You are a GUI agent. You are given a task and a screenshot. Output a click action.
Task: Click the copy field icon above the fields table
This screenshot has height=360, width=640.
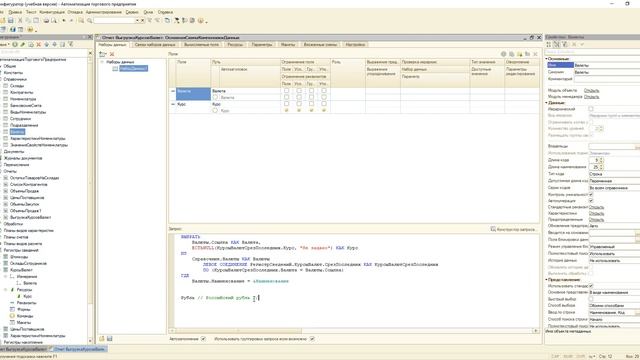tap(511, 54)
